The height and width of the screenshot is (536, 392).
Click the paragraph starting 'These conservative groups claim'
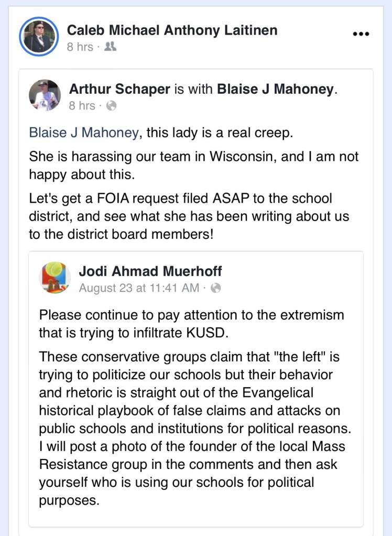[194, 428]
